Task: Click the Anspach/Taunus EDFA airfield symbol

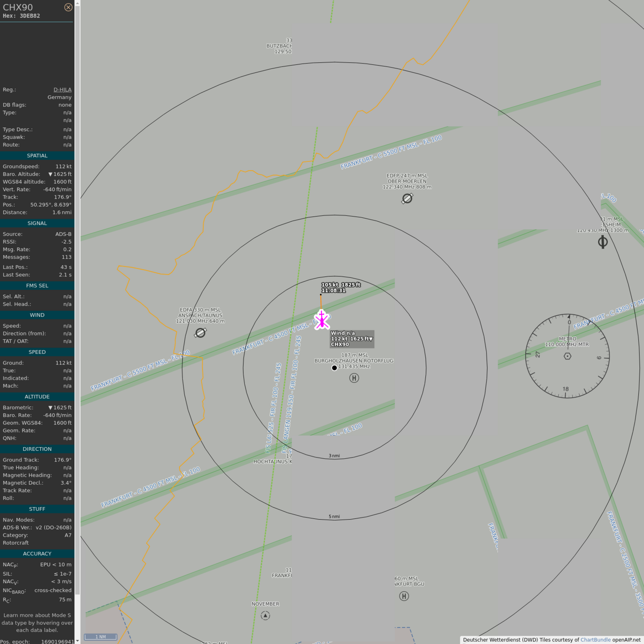Action: (x=200, y=333)
